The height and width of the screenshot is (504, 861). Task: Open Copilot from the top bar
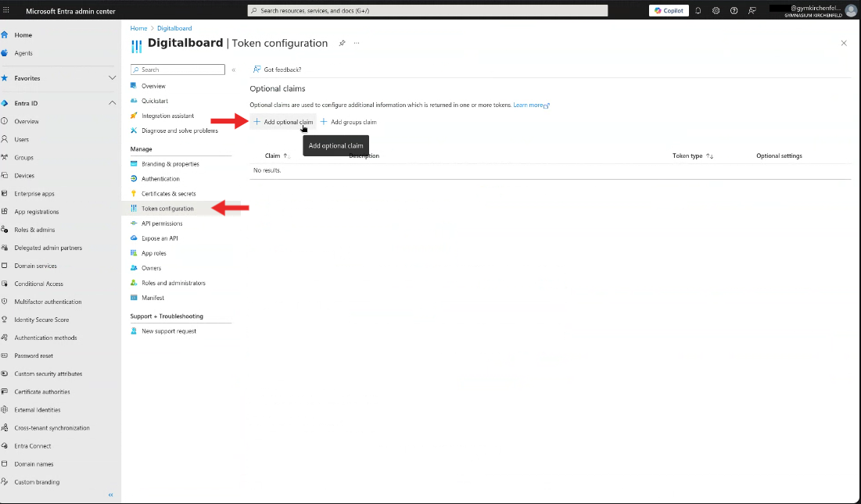click(669, 10)
